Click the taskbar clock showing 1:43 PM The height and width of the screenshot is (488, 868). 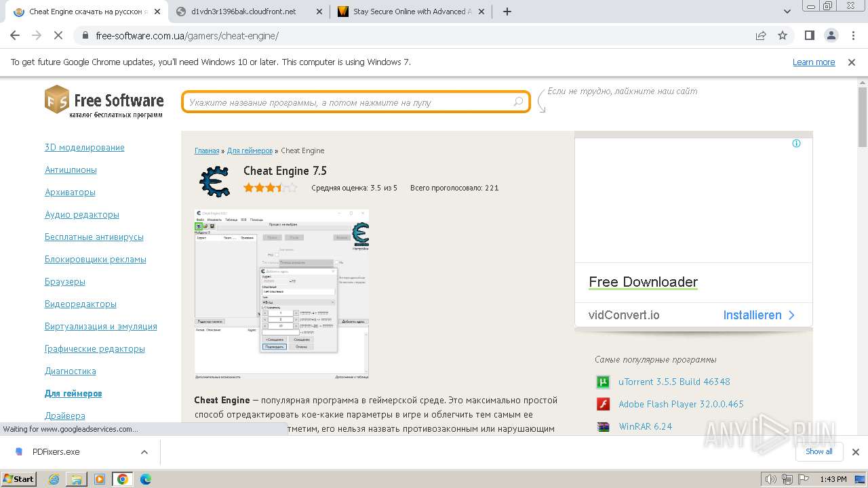833,479
